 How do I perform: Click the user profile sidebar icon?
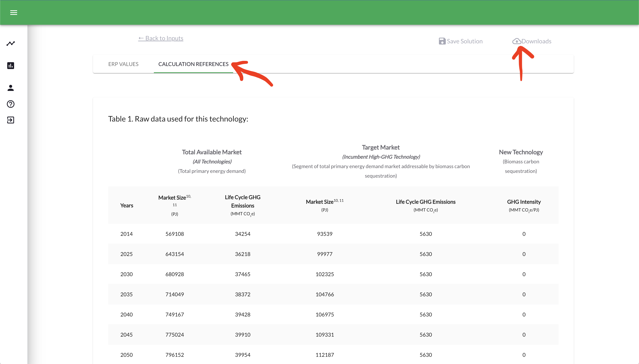coord(10,88)
